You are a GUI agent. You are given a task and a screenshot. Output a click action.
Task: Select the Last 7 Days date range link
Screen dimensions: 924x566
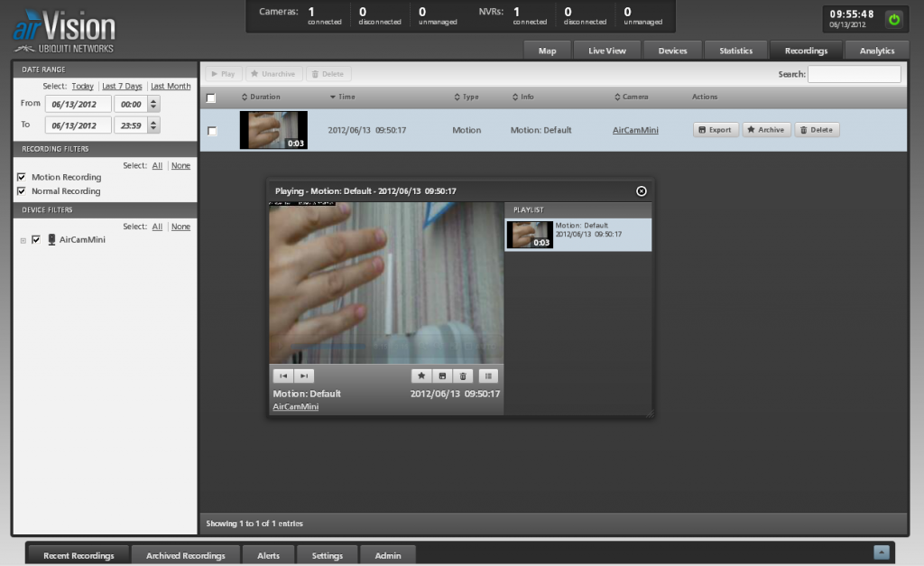click(x=122, y=86)
